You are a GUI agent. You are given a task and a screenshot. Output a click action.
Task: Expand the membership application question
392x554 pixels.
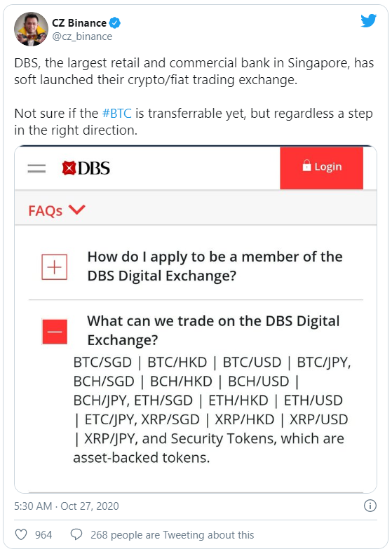pyautogui.click(x=55, y=266)
